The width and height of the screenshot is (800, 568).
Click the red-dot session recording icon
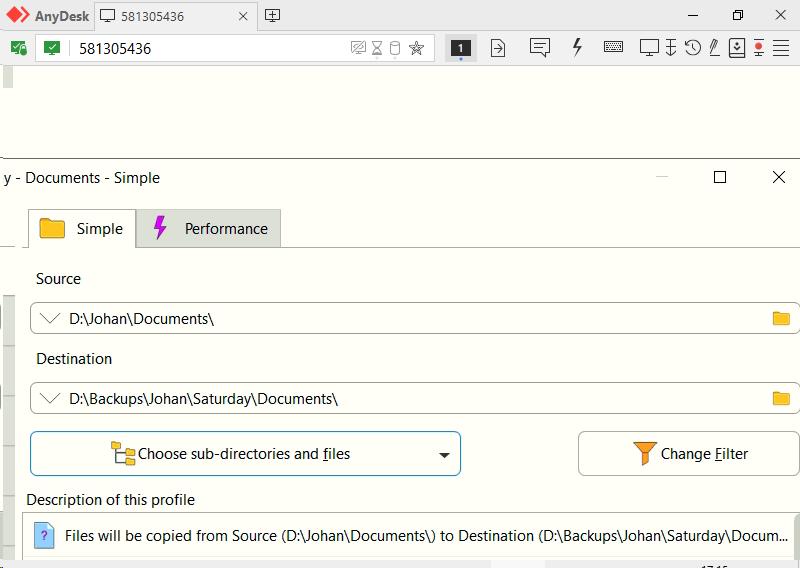point(759,48)
